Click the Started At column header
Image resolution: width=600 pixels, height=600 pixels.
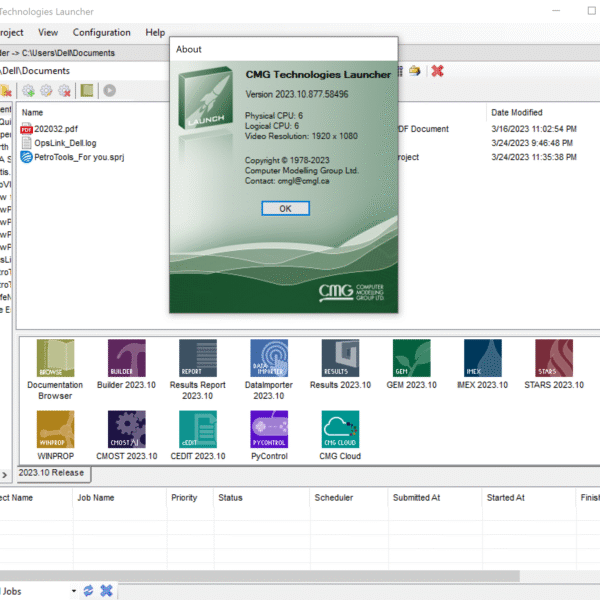tap(505, 497)
